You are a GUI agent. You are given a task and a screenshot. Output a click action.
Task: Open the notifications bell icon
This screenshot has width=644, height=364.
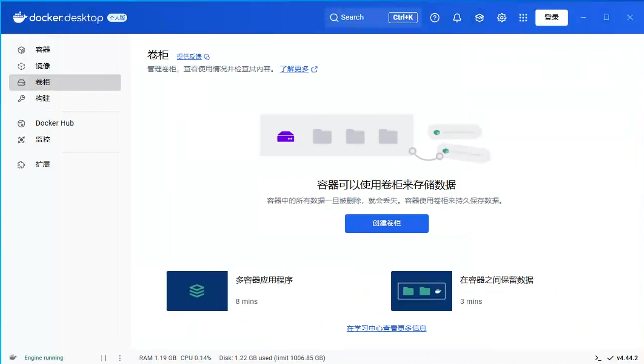(457, 18)
